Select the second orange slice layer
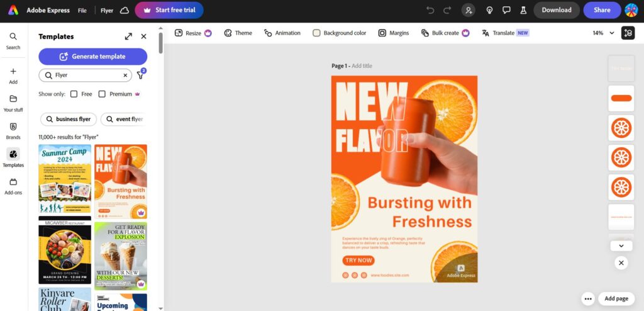This screenshot has height=311, width=644. pos(621,157)
